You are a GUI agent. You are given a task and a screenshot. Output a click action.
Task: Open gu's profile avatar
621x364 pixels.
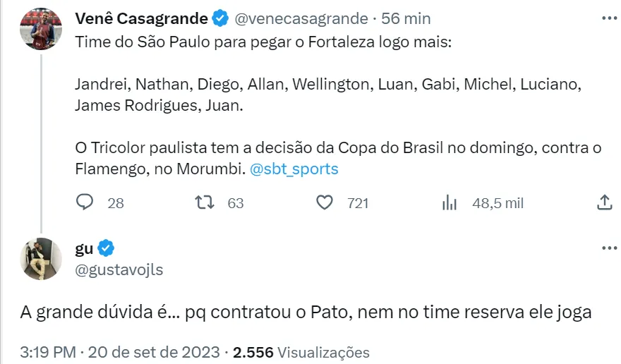point(42,259)
